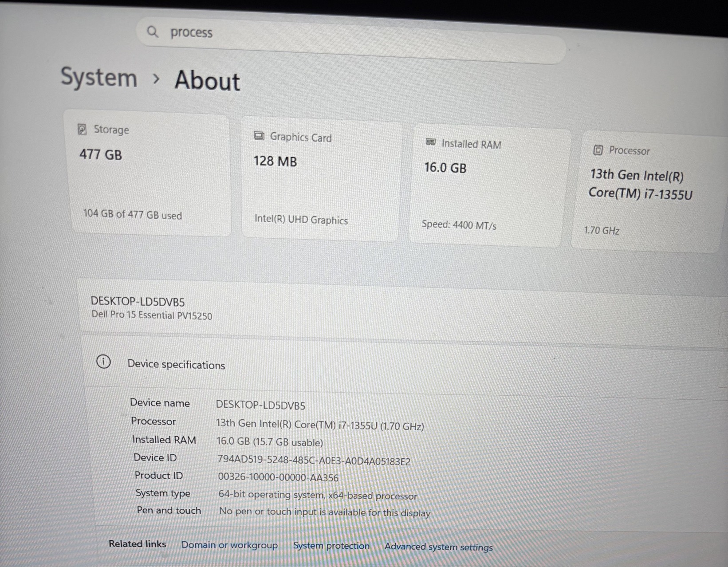Click the "Device specifications" title
Screen dimensions: 728x567
tap(176, 365)
